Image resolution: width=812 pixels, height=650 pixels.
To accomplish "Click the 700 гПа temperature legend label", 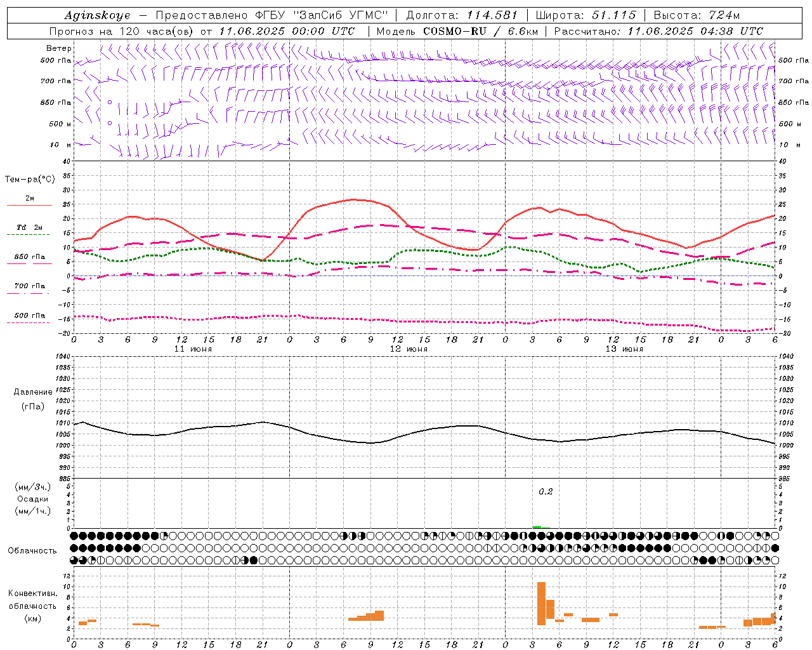I will [x=30, y=286].
